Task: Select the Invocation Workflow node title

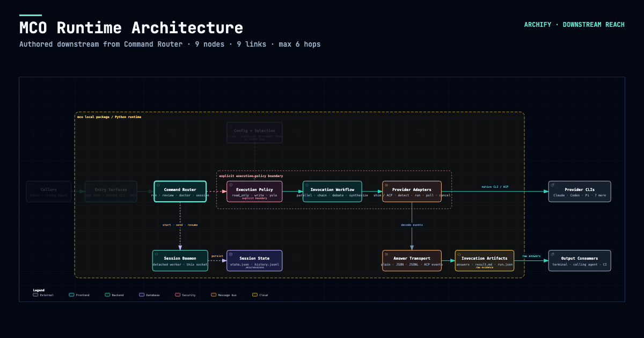Action: point(332,189)
